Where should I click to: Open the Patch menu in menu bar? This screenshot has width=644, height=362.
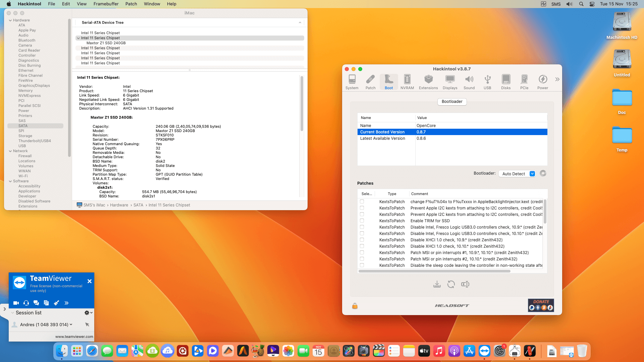click(131, 4)
